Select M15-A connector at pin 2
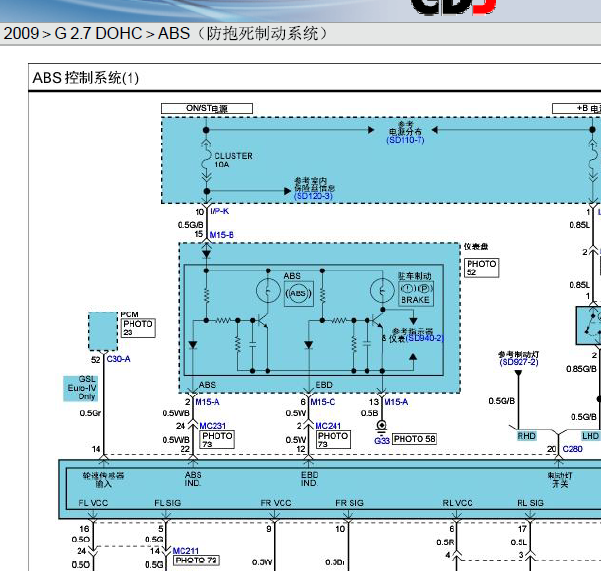 [x=207, y=402]
